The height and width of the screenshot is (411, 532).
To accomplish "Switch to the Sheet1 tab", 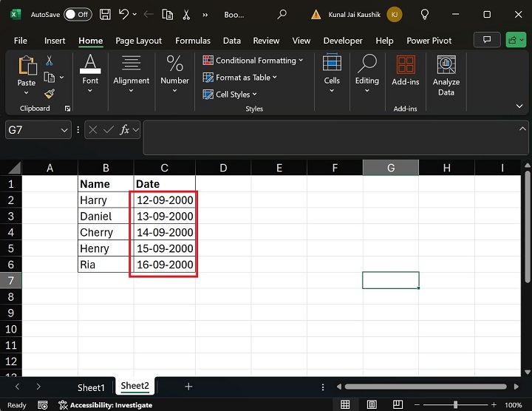I will pos(92,387).
